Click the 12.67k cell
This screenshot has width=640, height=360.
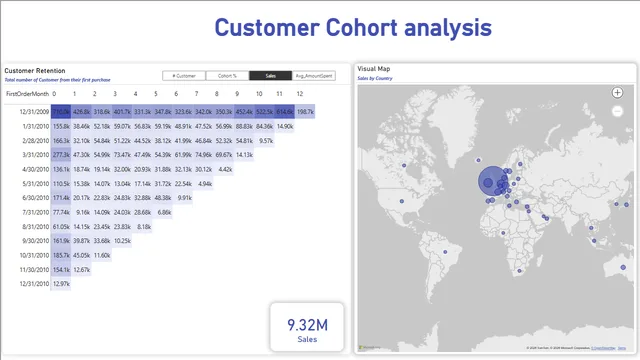click(x=81, y=270)
